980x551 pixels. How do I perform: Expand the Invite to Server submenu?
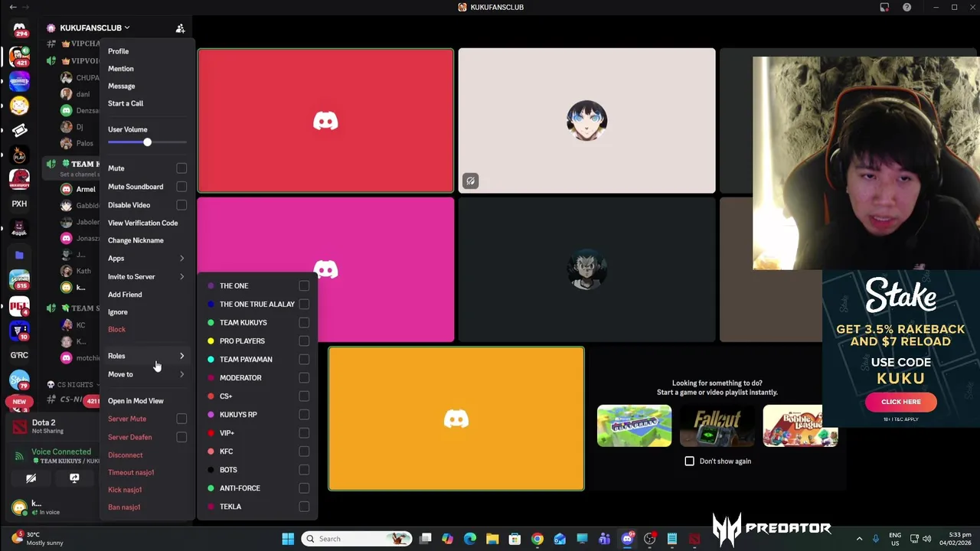click(x=147, y=277)
